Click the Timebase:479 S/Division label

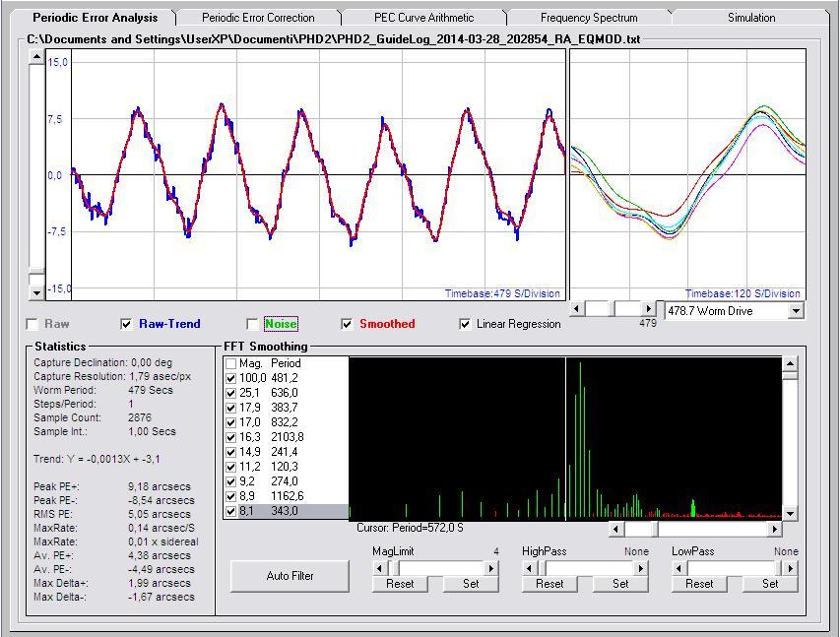(x=502, y=293)
